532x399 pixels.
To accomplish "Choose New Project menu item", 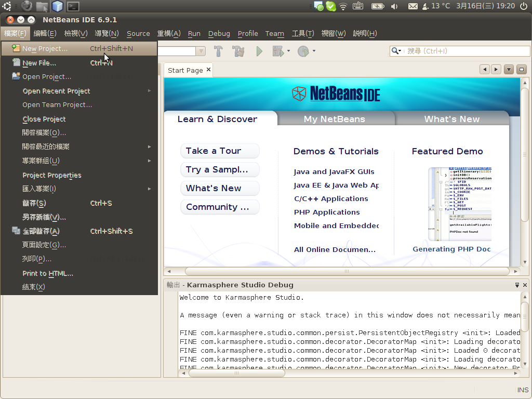I will coord(79,48).
